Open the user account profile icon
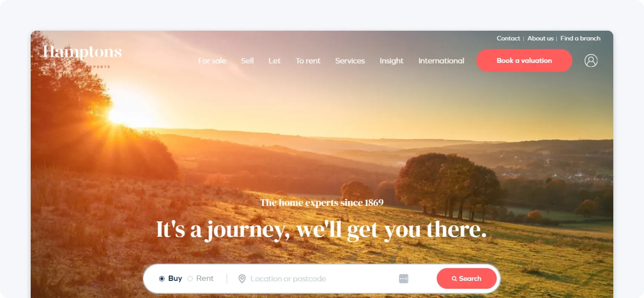This screenshot has height=298, width=644. (x=591, y=60)
